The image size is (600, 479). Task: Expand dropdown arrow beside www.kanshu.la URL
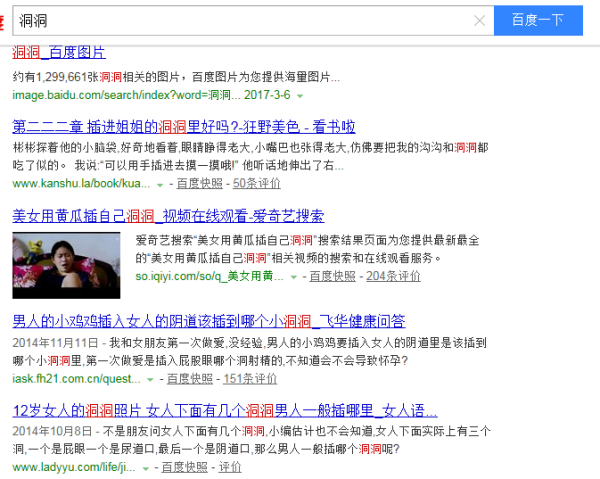[160, 185]
